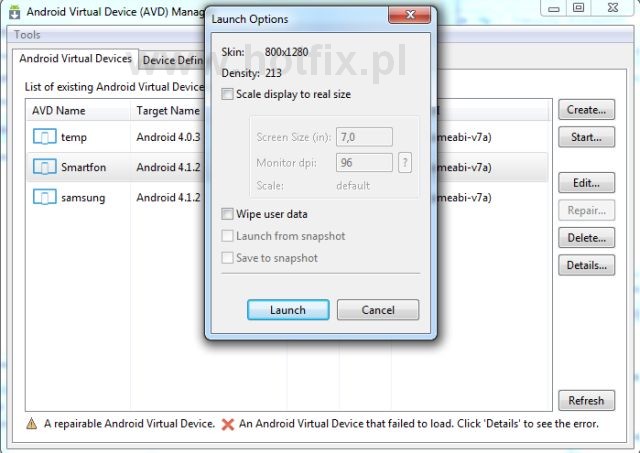Screen dimensions: 640x453
Task: Enable Scale display to real size
Action: 228,94
